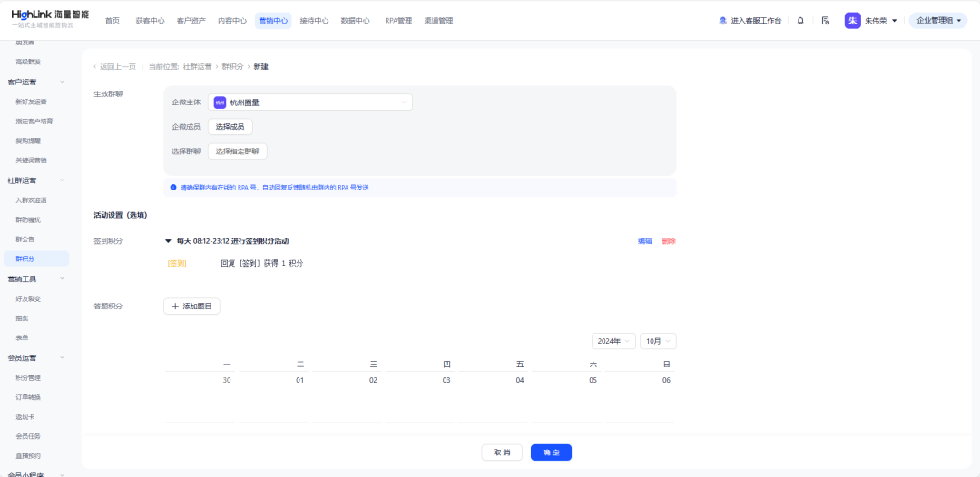Click red 删除 link for check-in rule
This screenshot has width=980, height=477.
(668, 241)
